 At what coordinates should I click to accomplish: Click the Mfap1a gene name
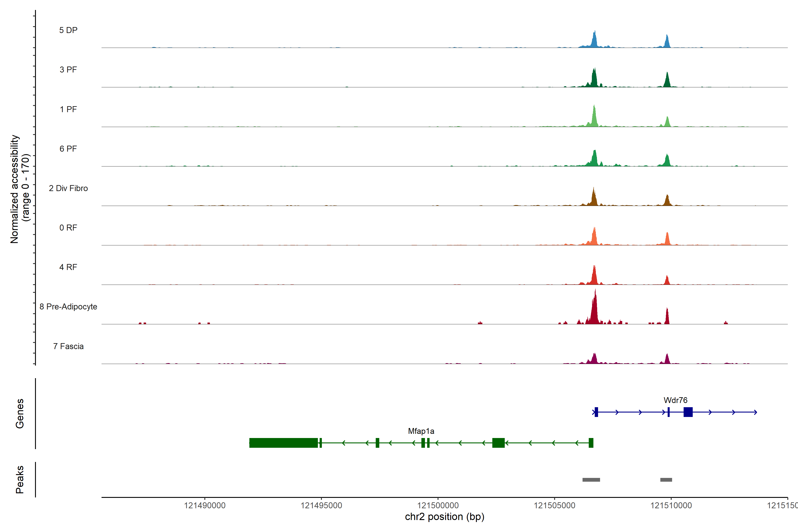421,431
